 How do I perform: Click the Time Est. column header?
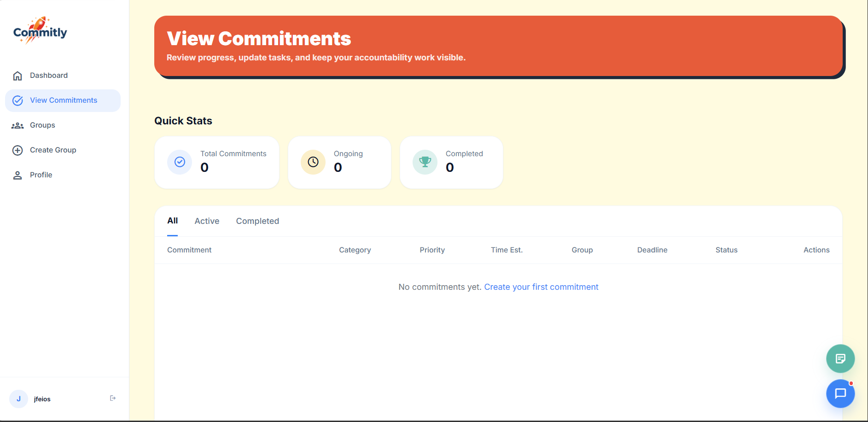tap(507, 250)
